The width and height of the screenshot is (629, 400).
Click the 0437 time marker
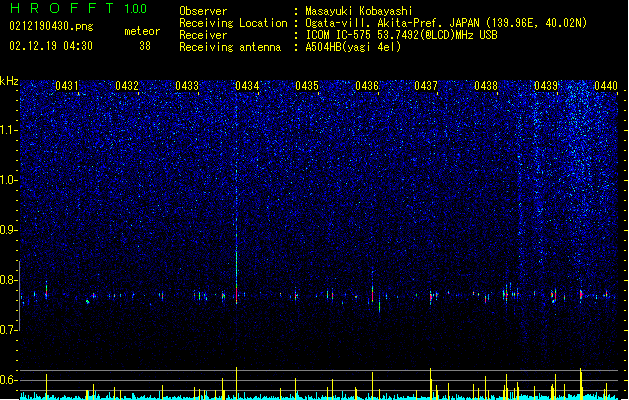pos(426,86)
